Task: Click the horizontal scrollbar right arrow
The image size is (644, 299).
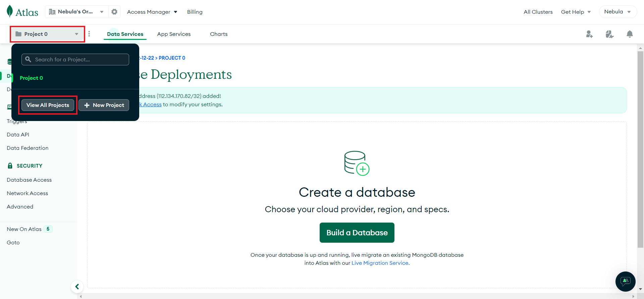Action: click(x=633, y=296)
